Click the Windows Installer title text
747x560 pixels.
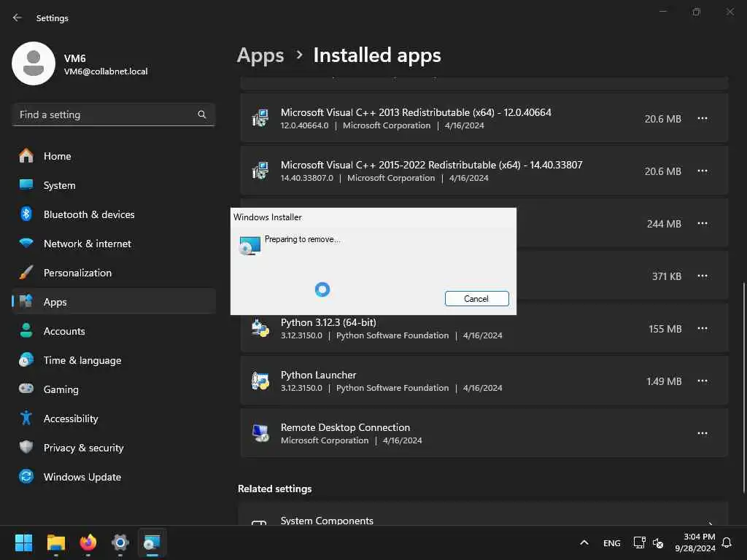(267, 217)
